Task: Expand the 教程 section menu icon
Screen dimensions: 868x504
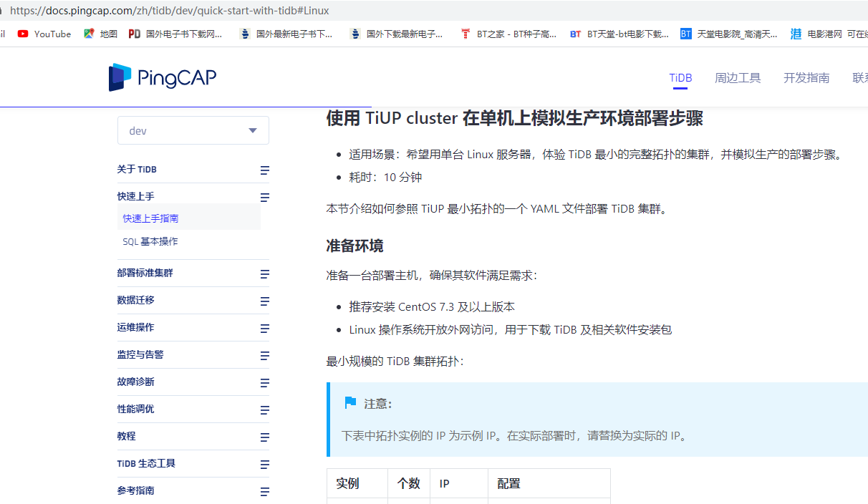Action: click(x=265, y=437)
